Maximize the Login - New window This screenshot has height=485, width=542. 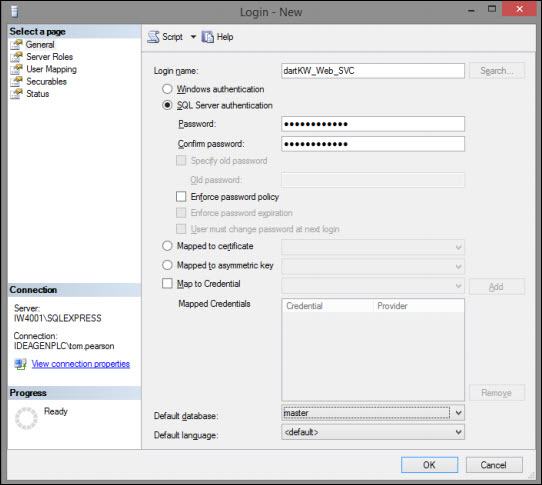tap(492, 9)
